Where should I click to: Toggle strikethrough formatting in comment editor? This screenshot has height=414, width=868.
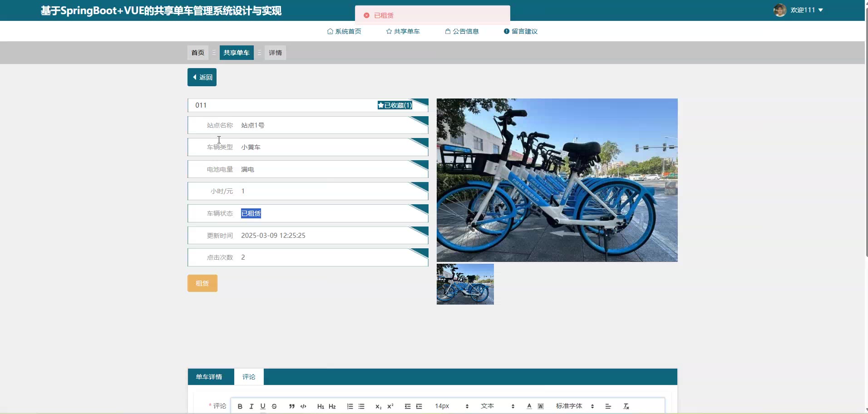274,406
